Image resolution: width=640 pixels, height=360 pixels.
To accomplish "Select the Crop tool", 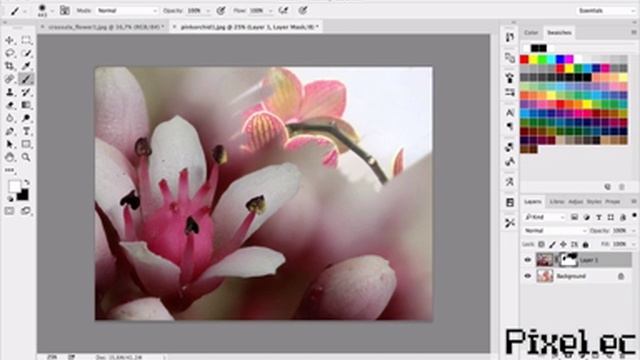I will point(10,66).
